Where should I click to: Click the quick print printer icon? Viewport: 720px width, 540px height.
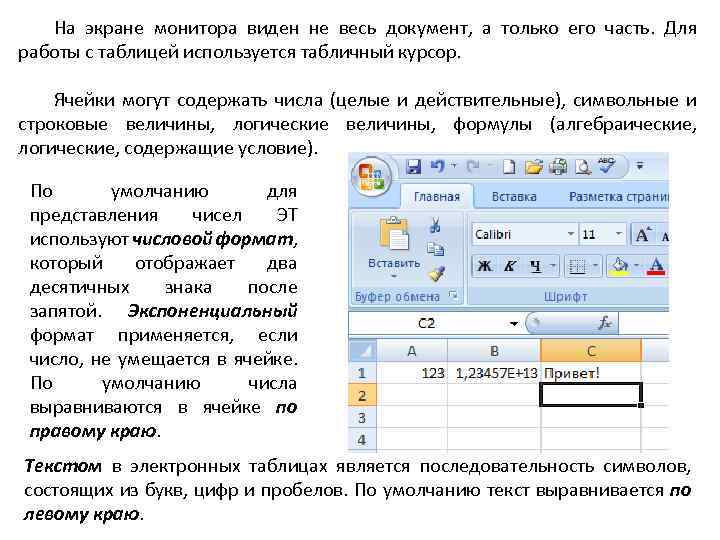[x=558, y=167]
